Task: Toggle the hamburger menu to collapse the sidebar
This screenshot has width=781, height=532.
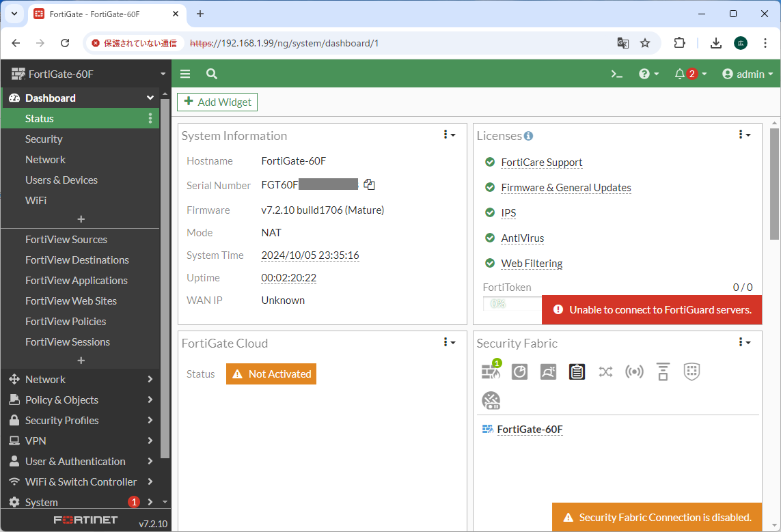Action: pyautogui.click(x=185, y=74)
